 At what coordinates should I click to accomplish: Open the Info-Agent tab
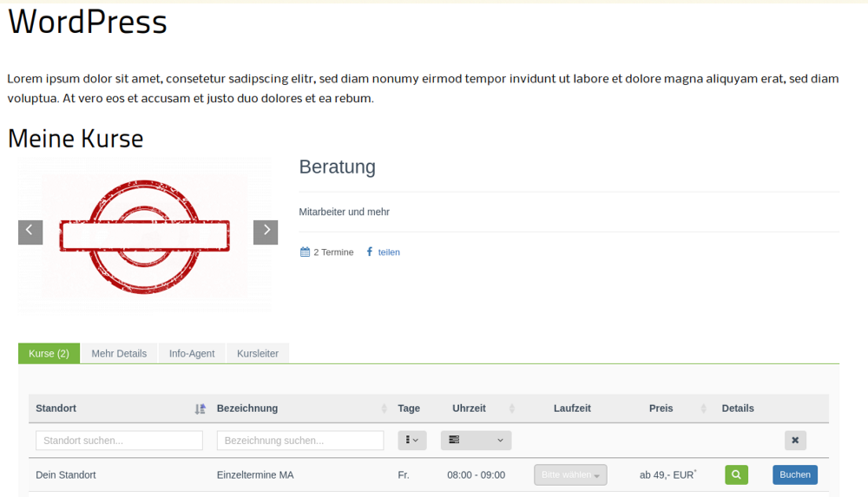pos(192,354)
